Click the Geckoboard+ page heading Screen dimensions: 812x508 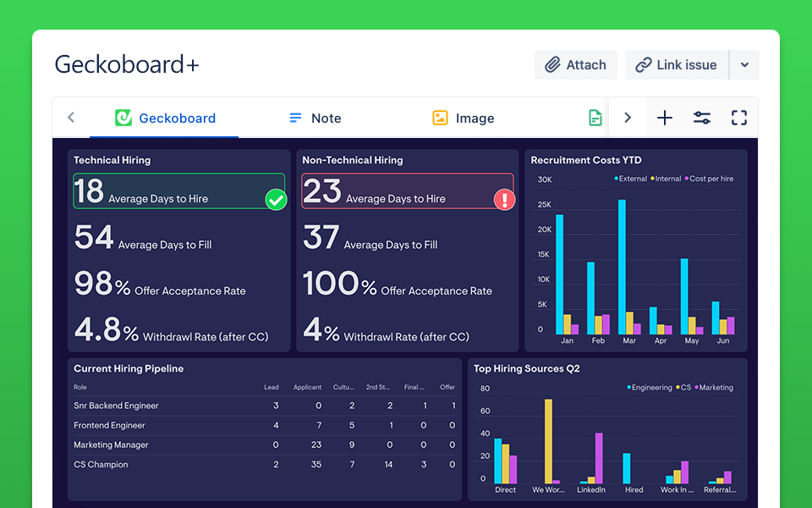click(127, 65)
